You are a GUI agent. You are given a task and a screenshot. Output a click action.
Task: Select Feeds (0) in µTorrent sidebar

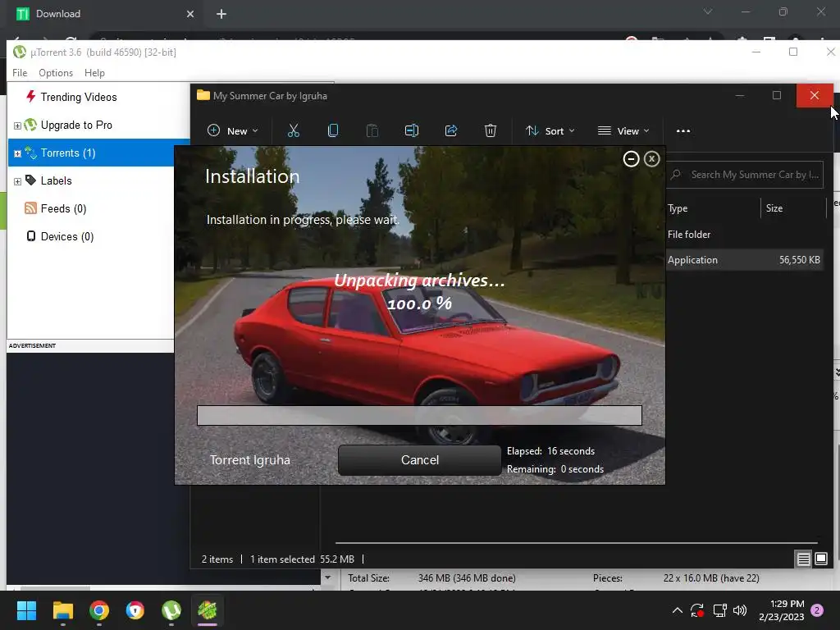tap(62, 208)
